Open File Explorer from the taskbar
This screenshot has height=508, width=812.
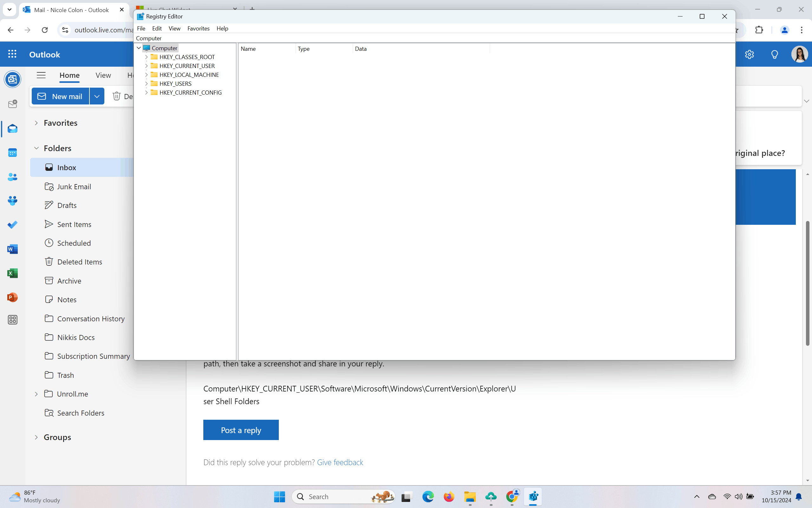[x=470, y=497]
